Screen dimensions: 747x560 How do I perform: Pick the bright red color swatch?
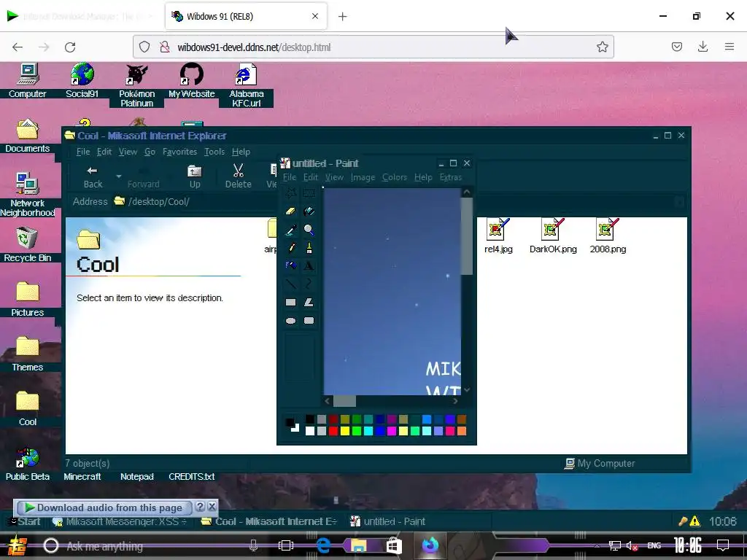[x=333, y=431]
